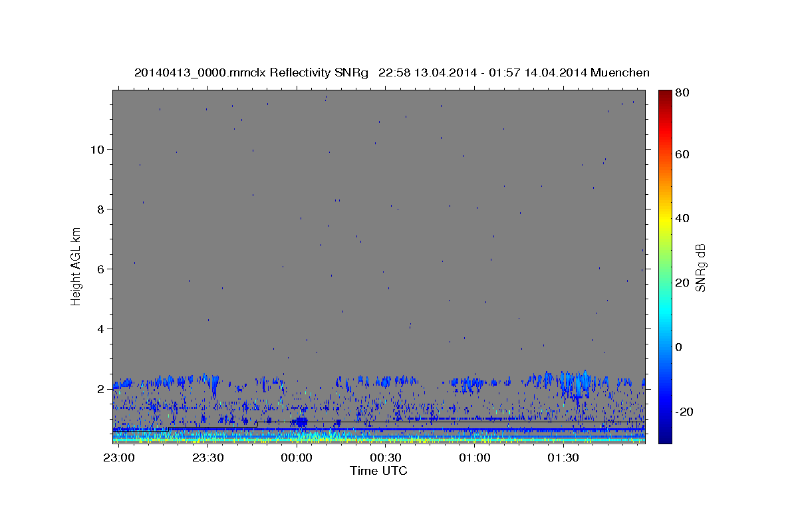This screenshot has height=532, width=798.
Task: Click the 'Time UTC' axis label
Action: 378,471
